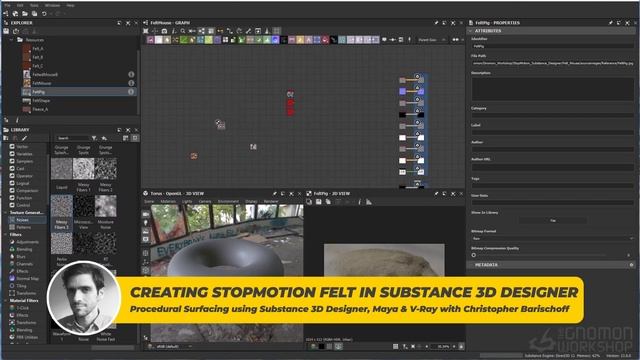Click the info badge next to FeltMouse
The width and height of the screenshot is (640, 360).
(131, 83)
